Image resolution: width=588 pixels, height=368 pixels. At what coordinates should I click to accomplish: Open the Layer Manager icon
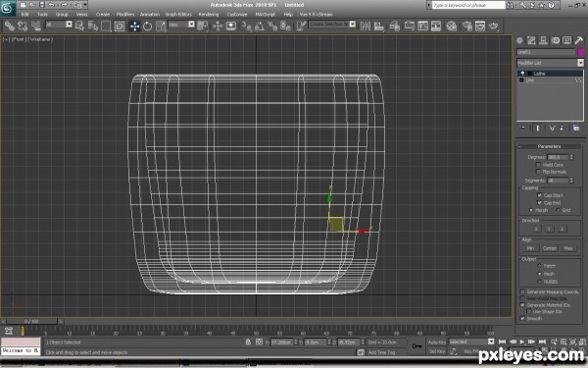click(x=395, y=26)
